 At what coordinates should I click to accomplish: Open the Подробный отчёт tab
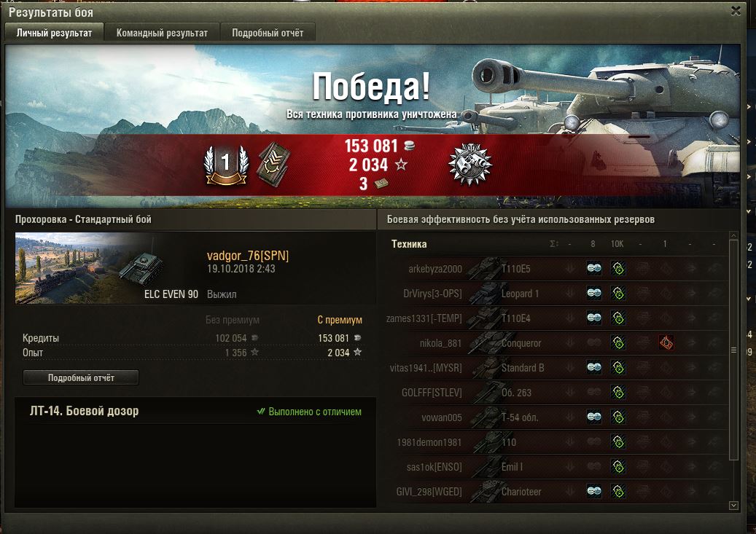pyautogui.click(x=268, y=33)
